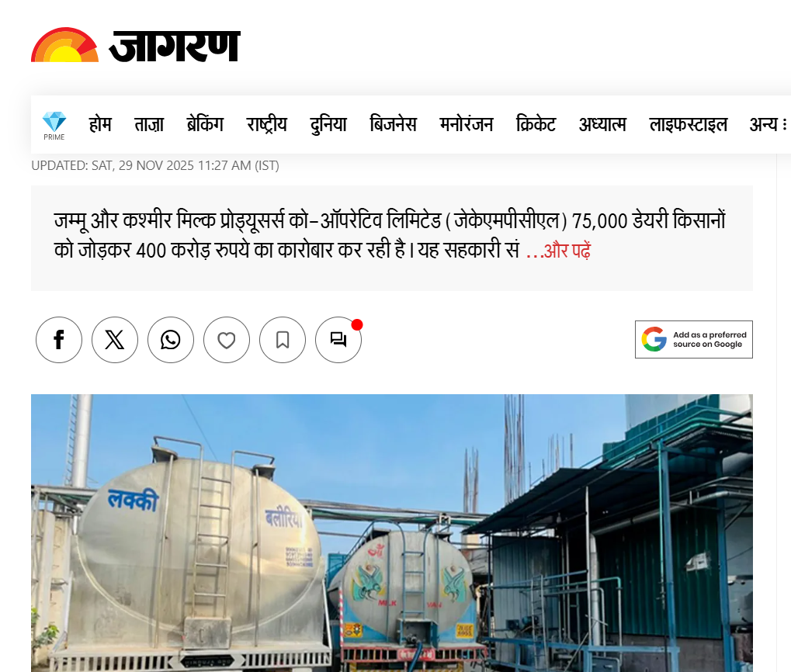Open the comments icon
Viewport: 791px width, 672px height.
pyautogui.click(x=338, y=340)
